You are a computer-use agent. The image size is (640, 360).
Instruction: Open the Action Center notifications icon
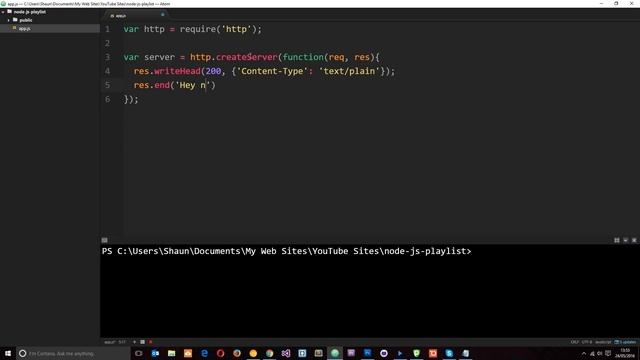click(608, 353)
